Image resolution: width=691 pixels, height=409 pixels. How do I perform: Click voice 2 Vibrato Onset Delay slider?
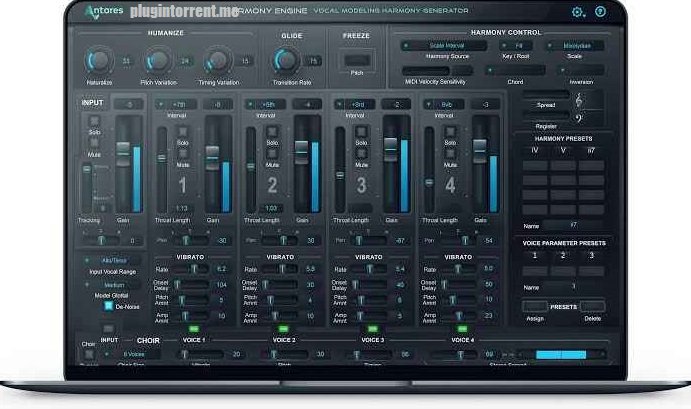(x=280, y=284)
